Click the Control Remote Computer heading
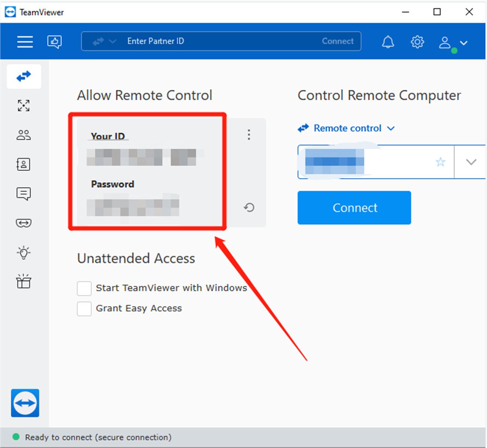The height and width of the screenshot is (448, 487). tap(379, 96)
